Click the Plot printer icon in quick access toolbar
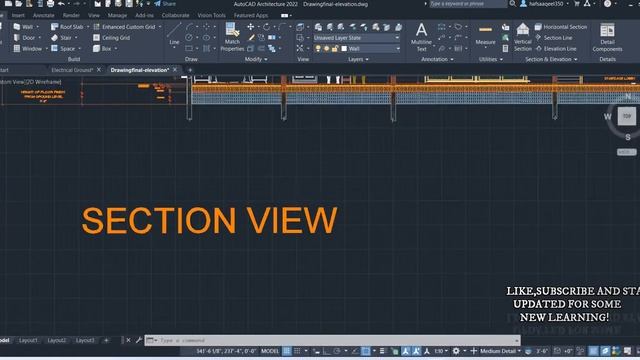This screenshot has height=360, width=640. (51, 4)
